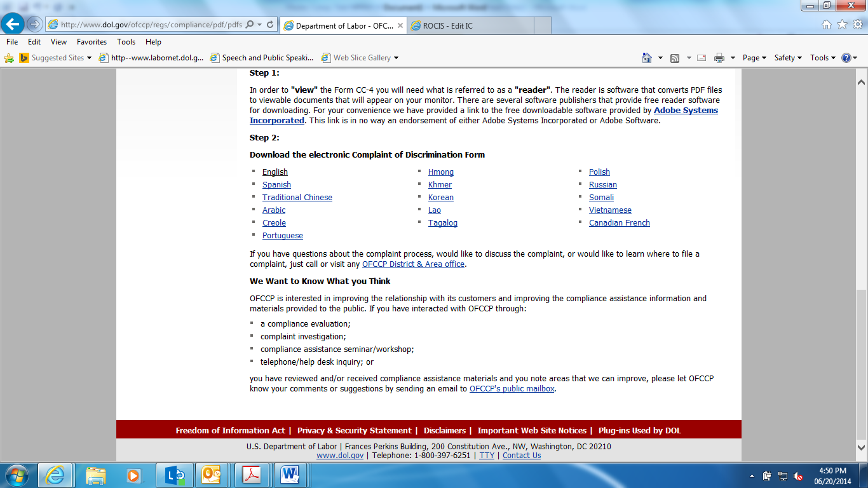Open the Speech and Public Speaking favorite
Image resolution: width=868 pixels, height=488 pixels.
pyautogui.click(x=262, y=58)
